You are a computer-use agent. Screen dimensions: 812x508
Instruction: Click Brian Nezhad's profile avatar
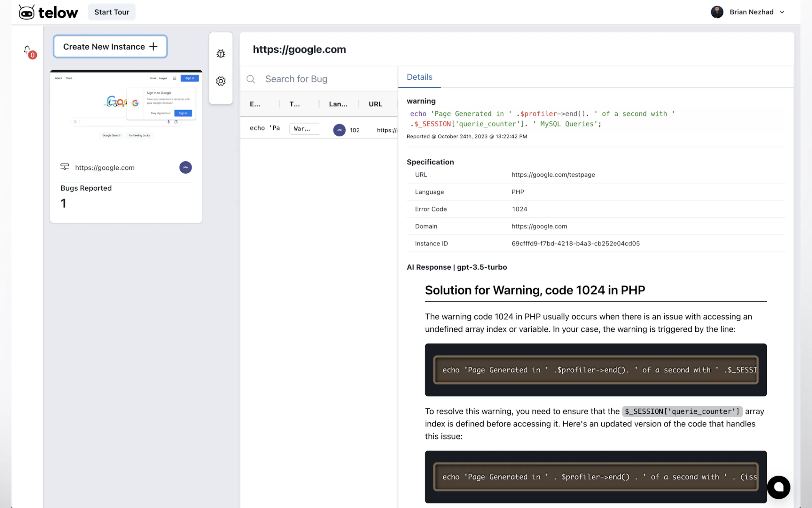717,12
